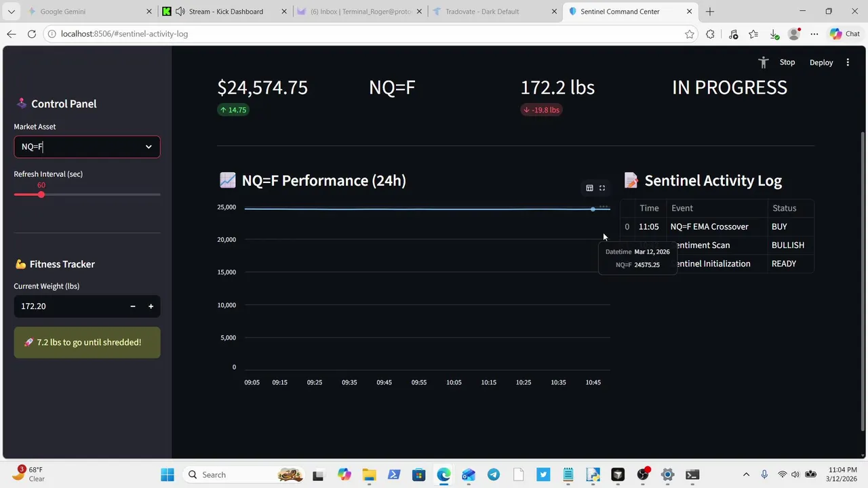Switch to the Stream - Kick Dashboard tab
The width and height of the screenshot is (868, 488).
tap(225, 12)
